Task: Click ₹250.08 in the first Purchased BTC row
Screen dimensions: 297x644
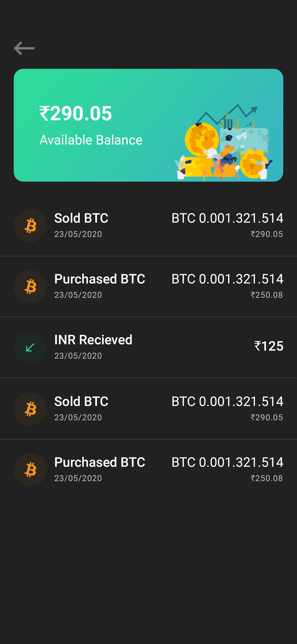Action: (x=267, y=295)
